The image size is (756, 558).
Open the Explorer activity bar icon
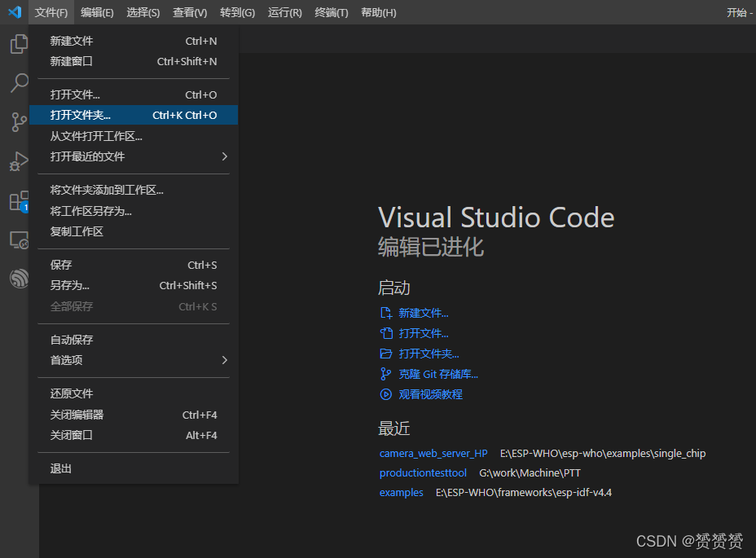pos(20,44)
